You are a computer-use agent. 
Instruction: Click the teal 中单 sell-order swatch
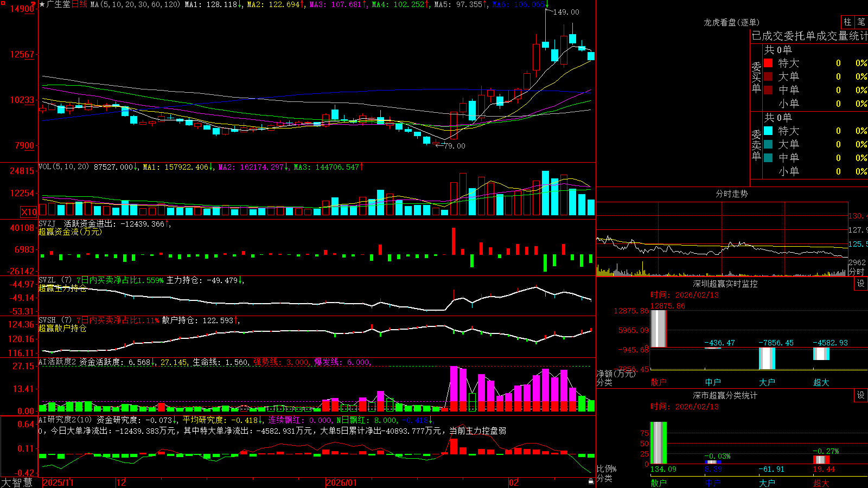click(768, 158)
